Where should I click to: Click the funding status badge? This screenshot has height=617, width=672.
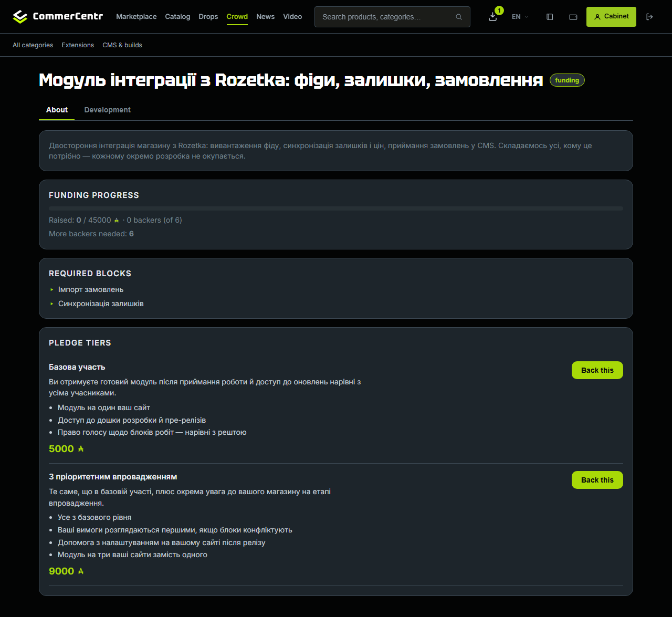point(567,80)
